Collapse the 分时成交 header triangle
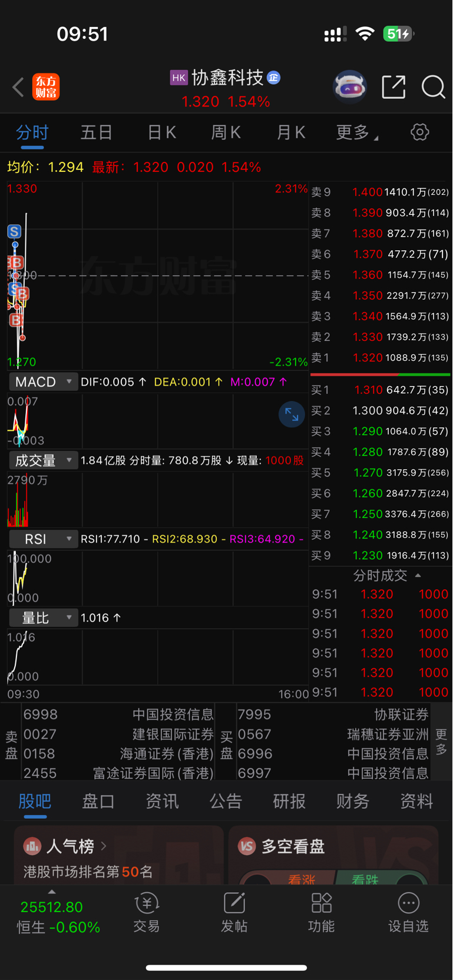 418,576
